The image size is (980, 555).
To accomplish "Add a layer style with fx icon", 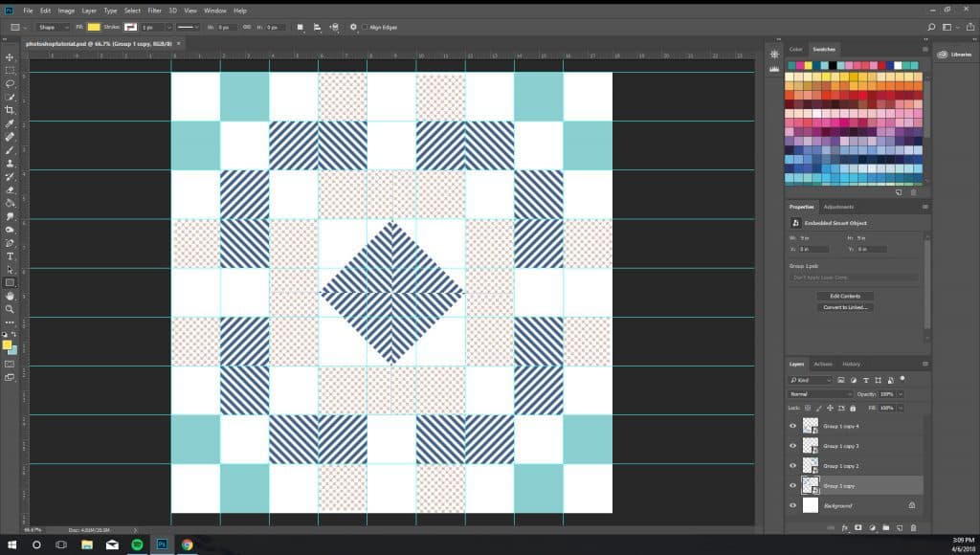I will point(845,527).
